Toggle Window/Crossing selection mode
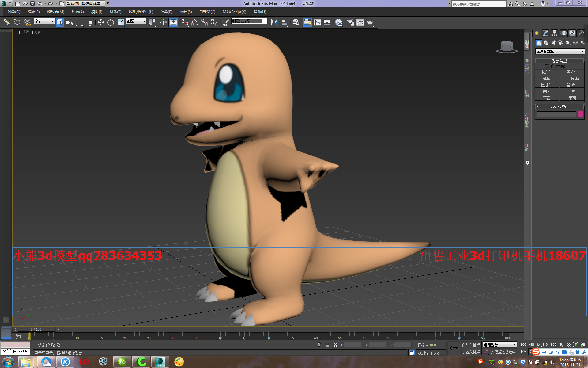This screenshot has width=588, height=368. pos(89,22)
